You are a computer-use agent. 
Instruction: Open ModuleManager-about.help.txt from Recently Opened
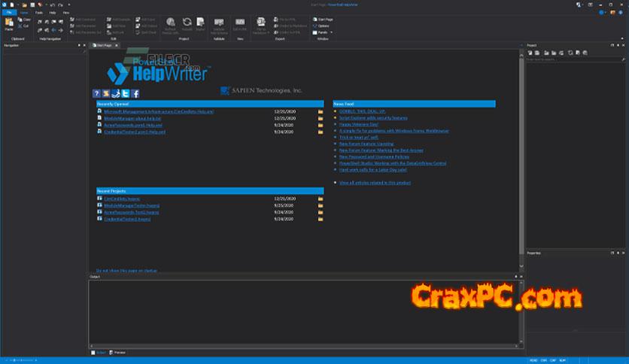(134, 118)
